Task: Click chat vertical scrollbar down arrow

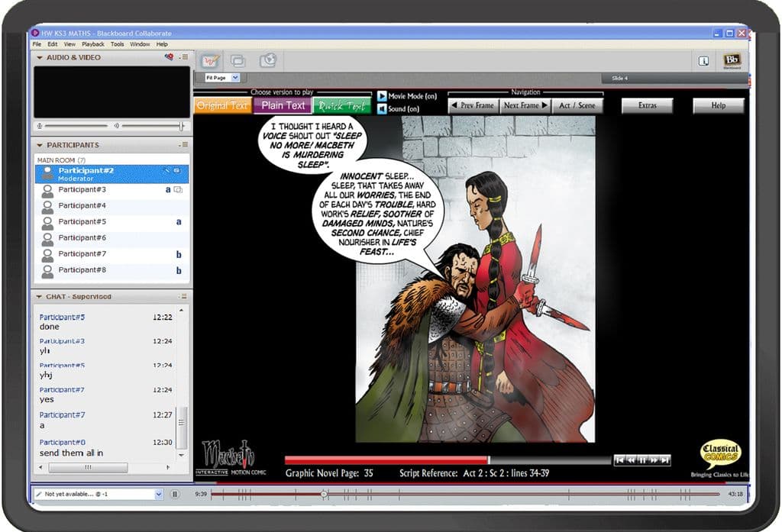Action: click(x=182, y=455)
